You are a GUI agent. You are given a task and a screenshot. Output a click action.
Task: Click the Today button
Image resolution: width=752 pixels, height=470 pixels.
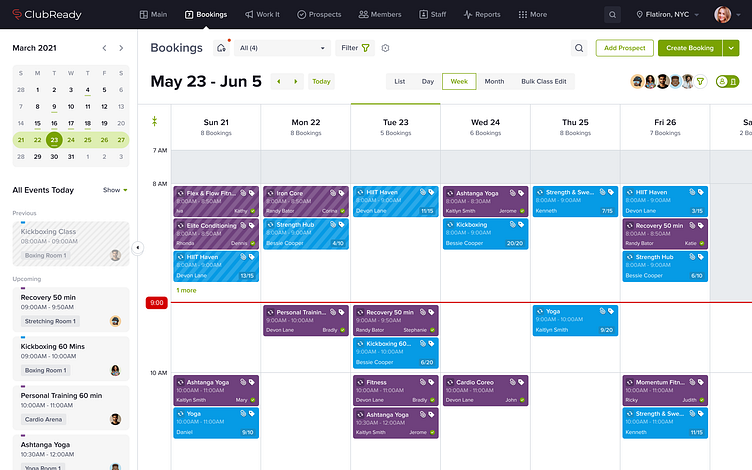click(x=321, y=81)
